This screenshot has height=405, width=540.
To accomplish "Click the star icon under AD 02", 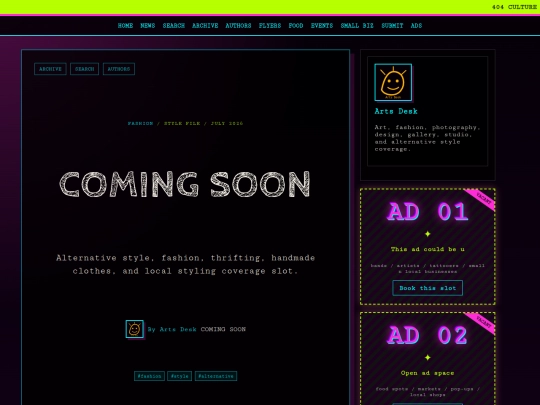I will pos(428,357).
